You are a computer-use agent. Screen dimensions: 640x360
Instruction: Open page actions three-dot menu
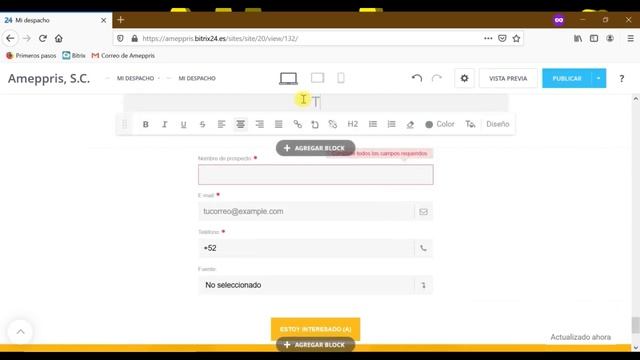click(x=488, y=38)
